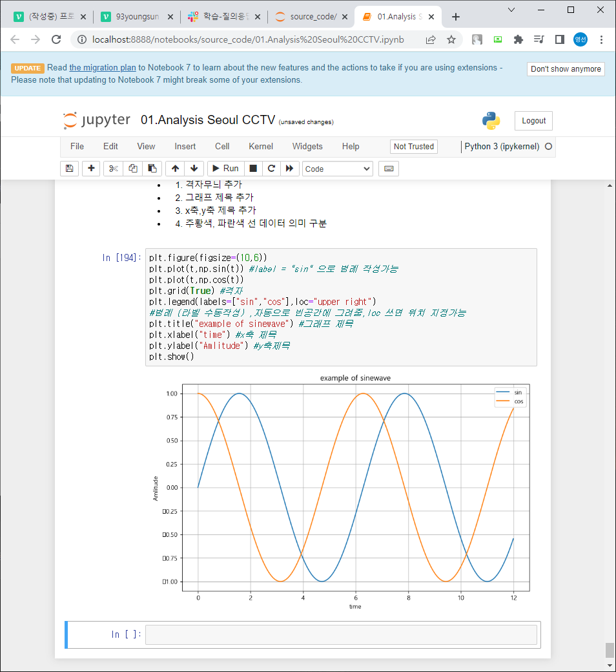The height and width of the screenshot is (672, 616).
Task: Open the Kernel menu
Action: [261, 147]
